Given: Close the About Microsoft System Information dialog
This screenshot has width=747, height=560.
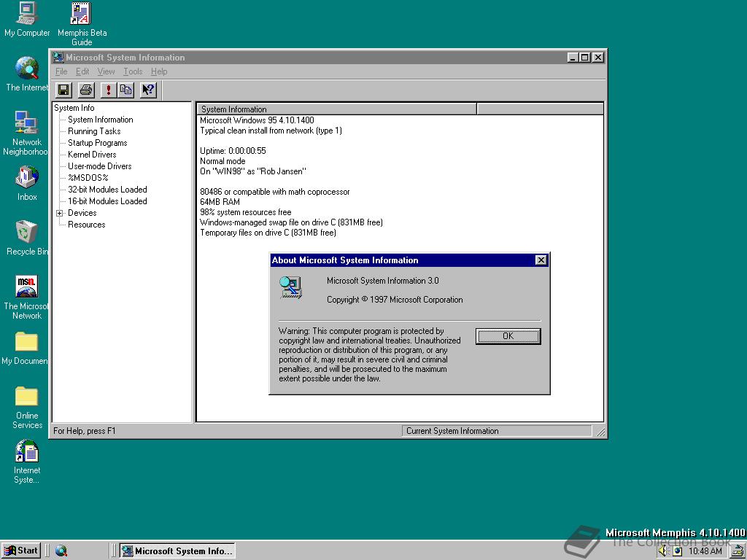Looking at the screenshot, I should [x=541, y=260].
